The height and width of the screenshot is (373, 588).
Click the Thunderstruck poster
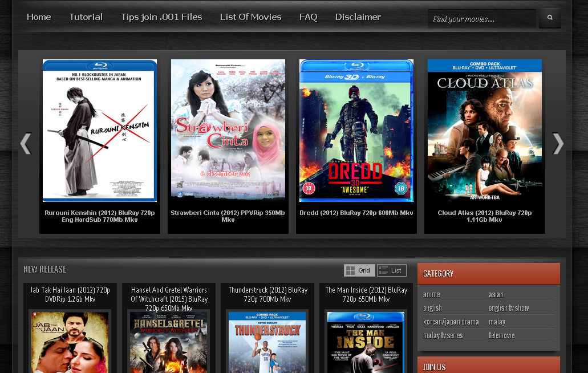point(267,342)
